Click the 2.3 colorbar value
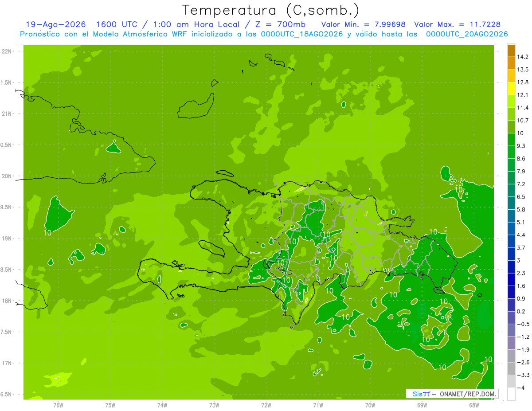 point(521,273)
